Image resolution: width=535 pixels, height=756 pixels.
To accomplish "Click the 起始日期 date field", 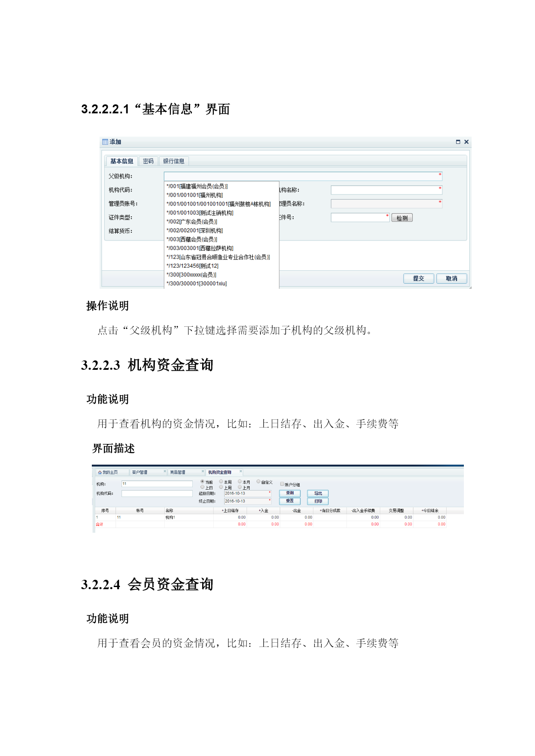I will click(248, 494).
